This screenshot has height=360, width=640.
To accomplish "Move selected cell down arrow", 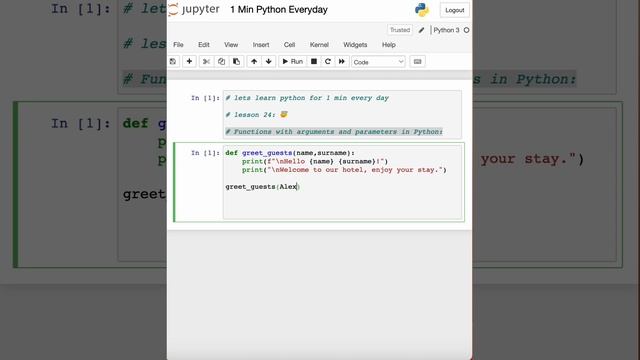I will pos(269,62).
